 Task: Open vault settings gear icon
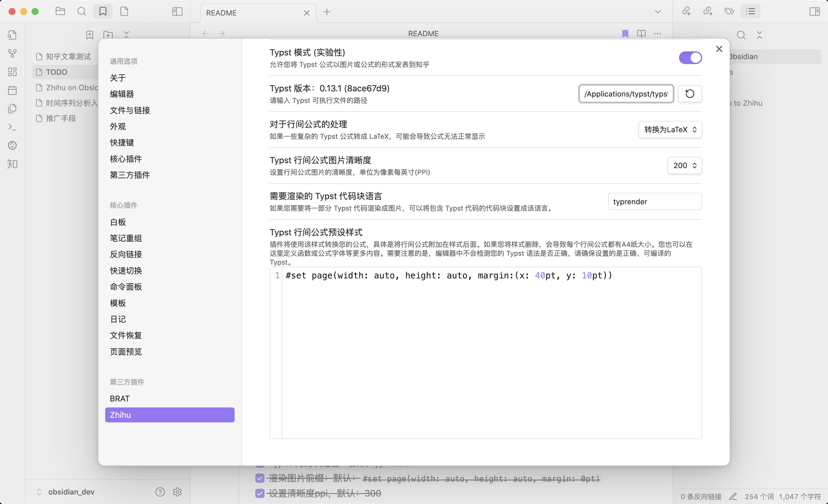[177, 492]
